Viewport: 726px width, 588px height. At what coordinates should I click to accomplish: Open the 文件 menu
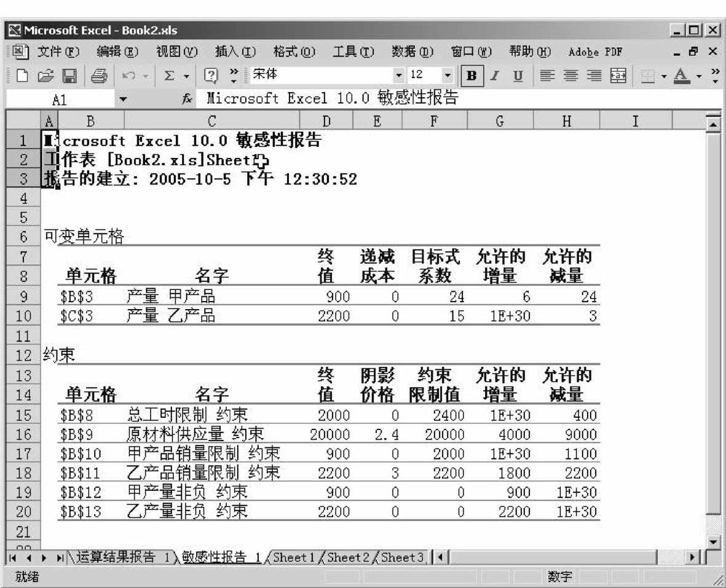[x=58, y=52]
